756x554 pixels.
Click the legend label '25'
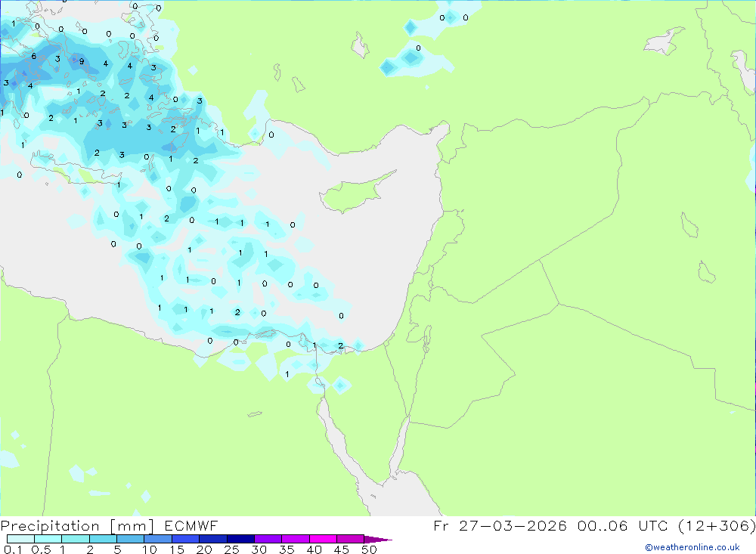[232, 549]
